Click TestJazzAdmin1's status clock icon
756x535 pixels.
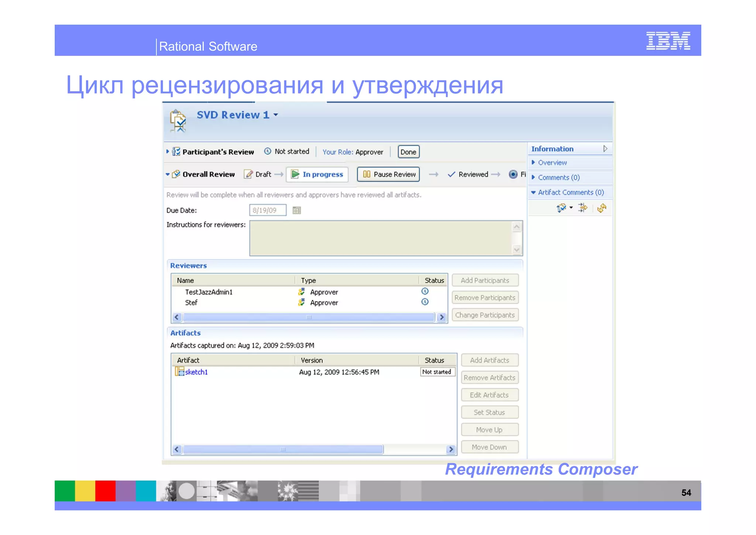pos(425,291)
